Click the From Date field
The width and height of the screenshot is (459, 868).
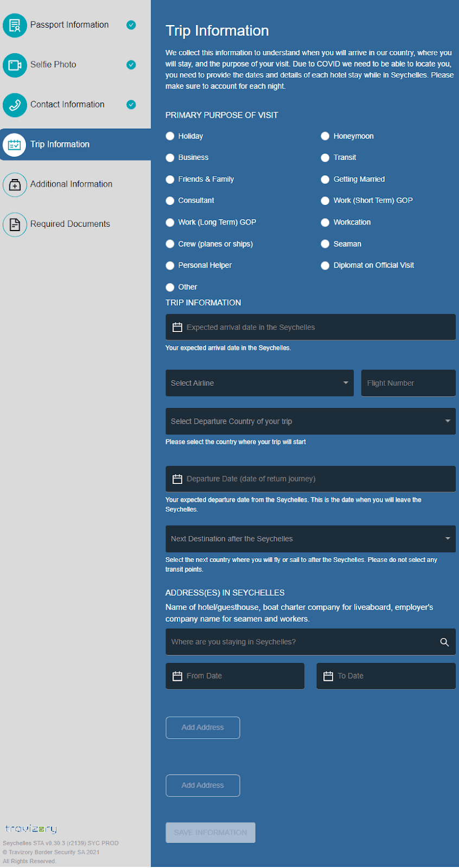click(x=235, y=676)
